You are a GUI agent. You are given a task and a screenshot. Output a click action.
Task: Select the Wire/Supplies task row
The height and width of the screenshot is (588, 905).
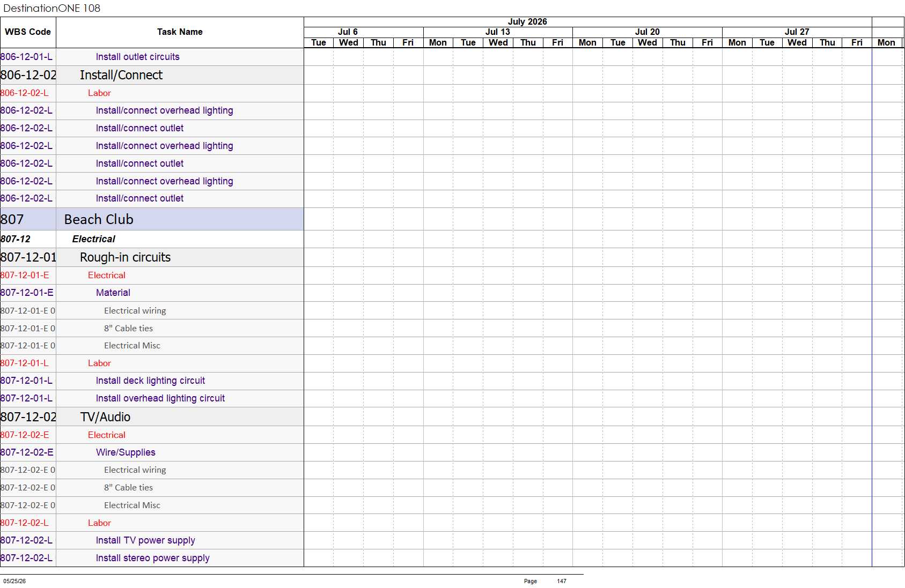click(x=152, y=452)
